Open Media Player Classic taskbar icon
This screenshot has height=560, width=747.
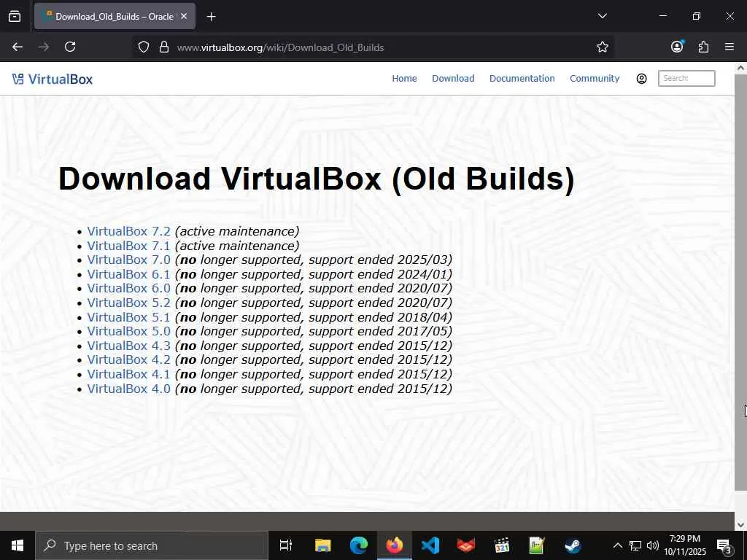pos(502,545)
